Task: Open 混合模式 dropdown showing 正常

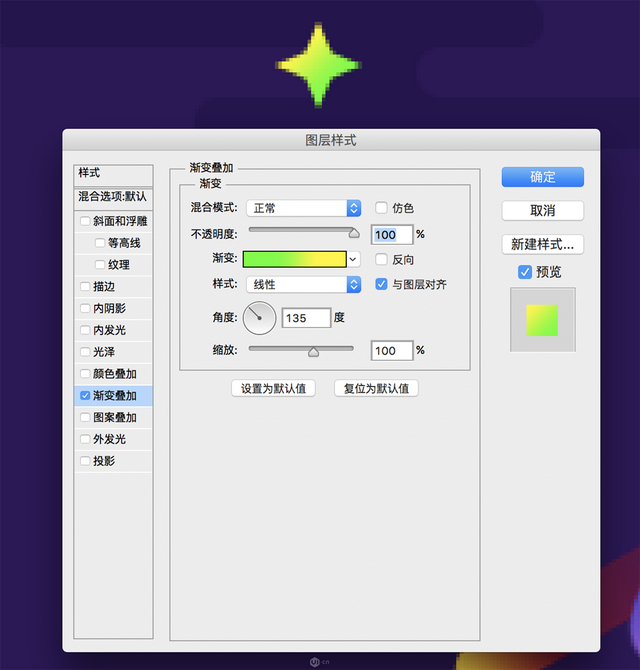Action: 304,208
